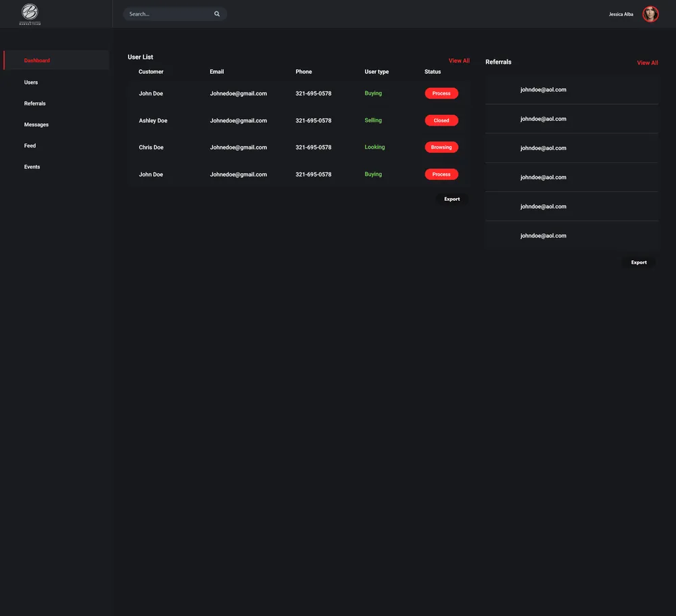Open the Dashboard menu item

(x=57, y=60)
